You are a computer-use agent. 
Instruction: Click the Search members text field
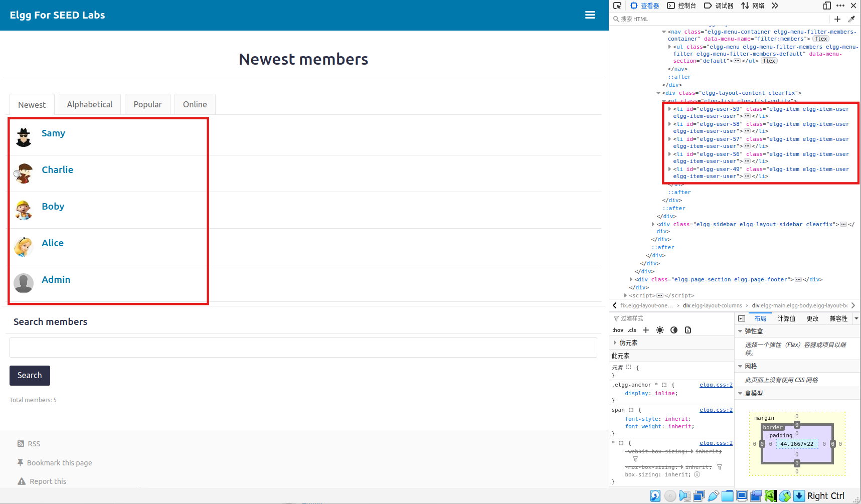tap(303, 347)
